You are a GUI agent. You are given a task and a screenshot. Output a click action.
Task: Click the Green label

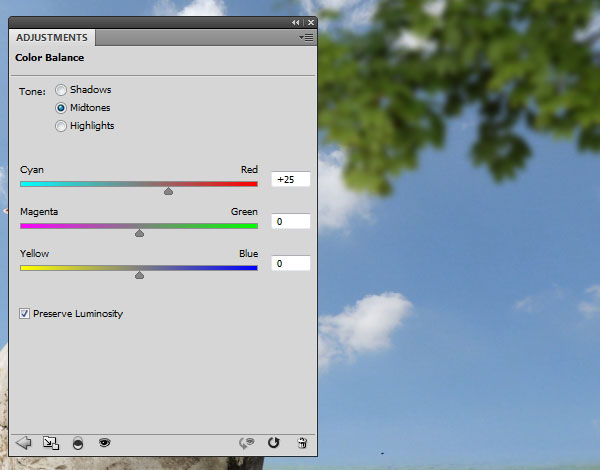pos(244,212)
